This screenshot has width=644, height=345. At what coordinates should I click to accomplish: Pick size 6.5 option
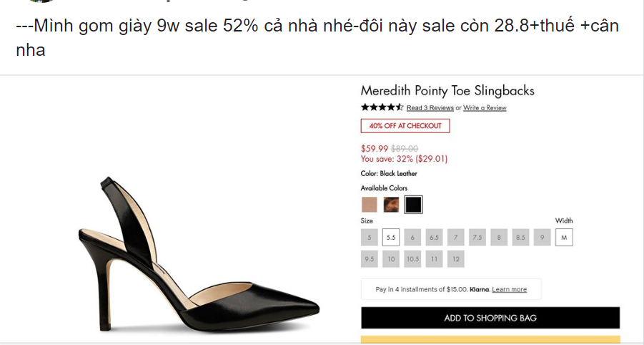(x=434, y=238)
